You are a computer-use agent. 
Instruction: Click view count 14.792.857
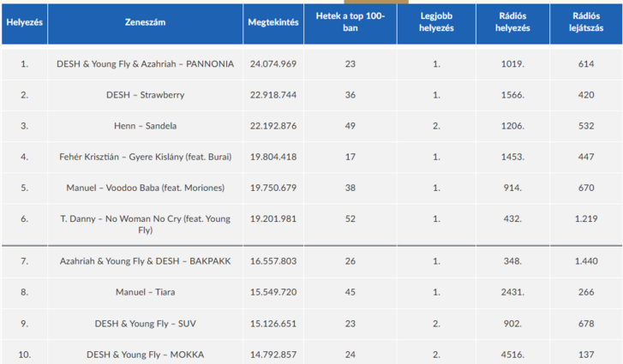[x=273, y=355]
